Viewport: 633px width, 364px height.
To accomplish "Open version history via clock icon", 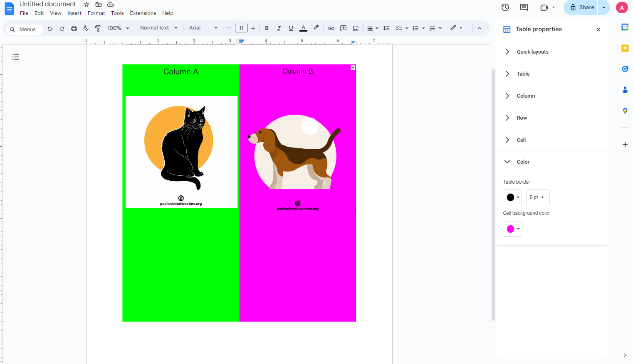I will click(x=505, y=7).
